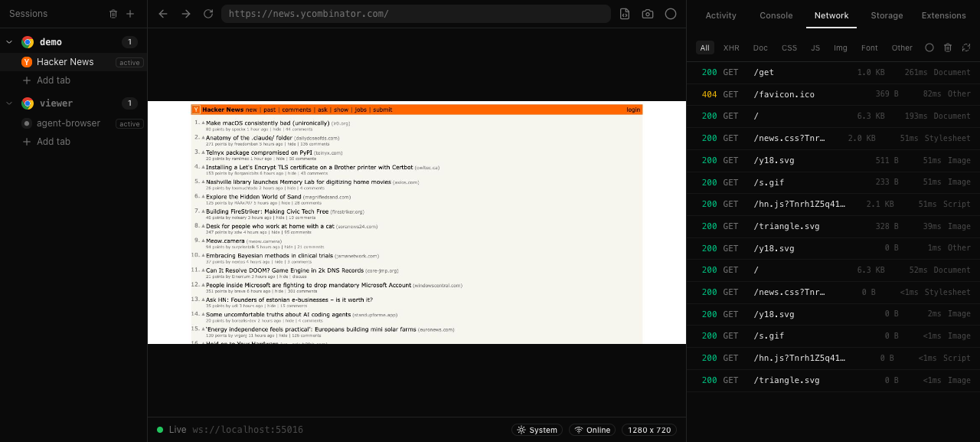Viewport: 980px width, 442px height.
Task: Open the /y18.svg request of 511 B
Action: coord(833,160)
